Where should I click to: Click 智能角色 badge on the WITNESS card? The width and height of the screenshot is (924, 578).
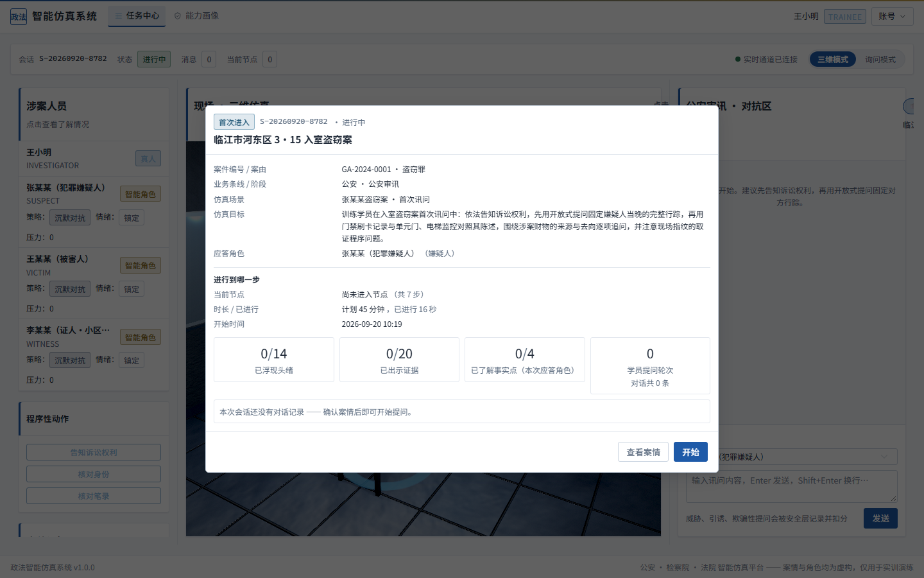click(141, 337)
